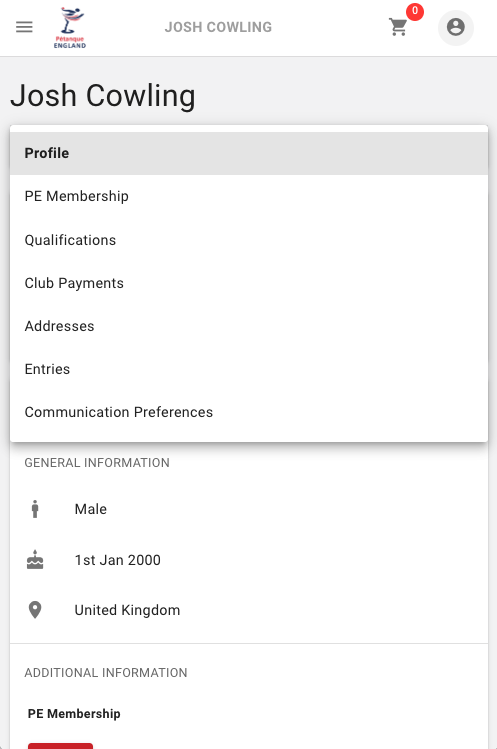Open the user account avatar menu

pos(456,27)
